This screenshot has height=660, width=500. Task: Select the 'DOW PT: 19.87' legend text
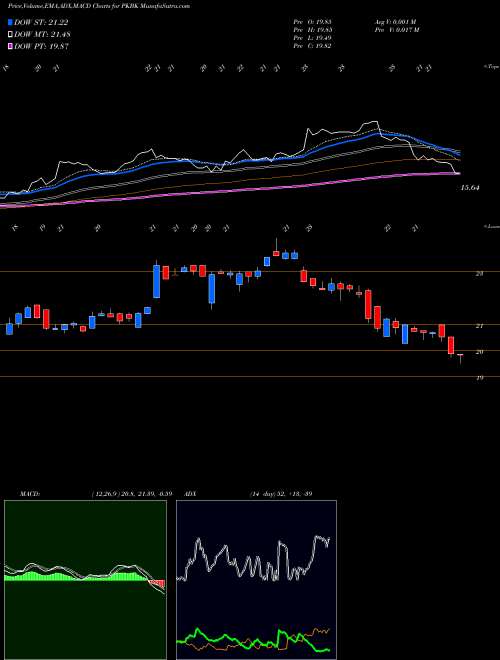tap(42, 46)
